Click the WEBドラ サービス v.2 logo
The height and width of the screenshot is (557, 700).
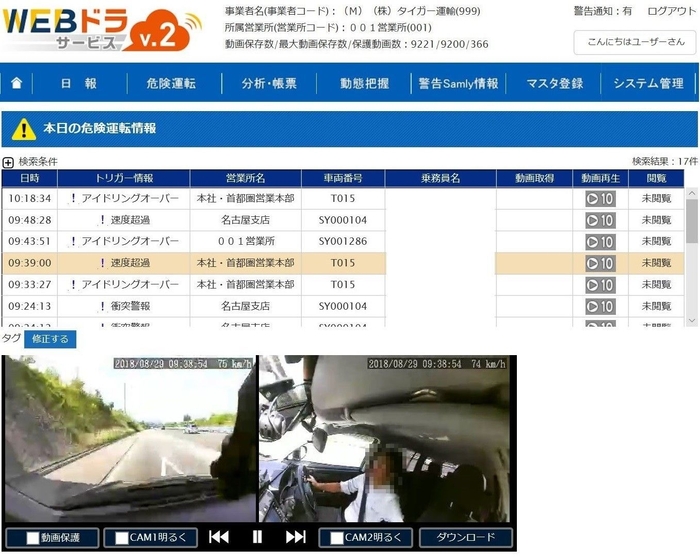point(88,31)
